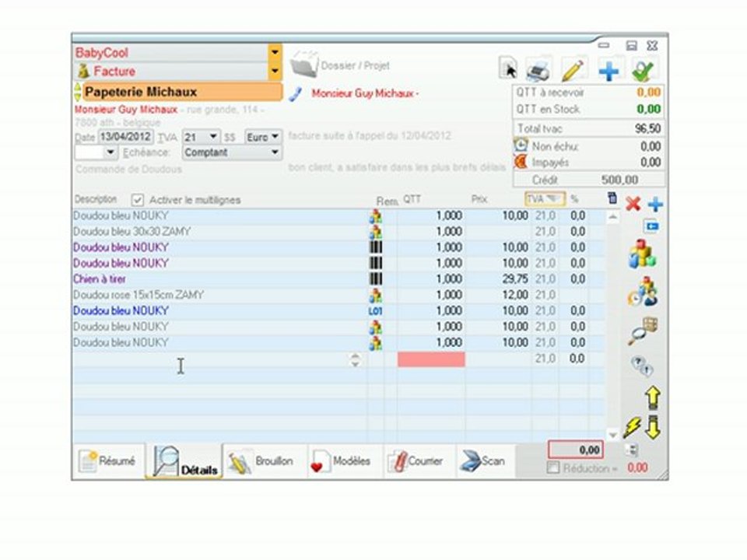Click the price 12,00 cell
Image resolution: width=747 pixels, height=560 pixels.
point(515,296)
